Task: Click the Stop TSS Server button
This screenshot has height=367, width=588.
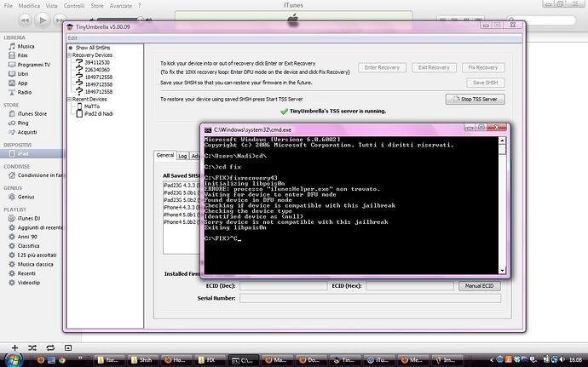Action: click(476, 100)
